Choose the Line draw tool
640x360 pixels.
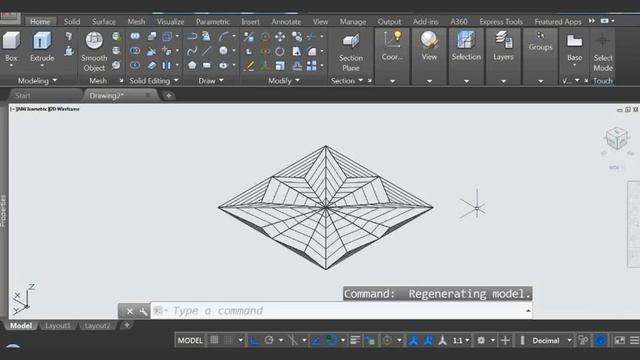pyautogui.click(x=207, y=51)
